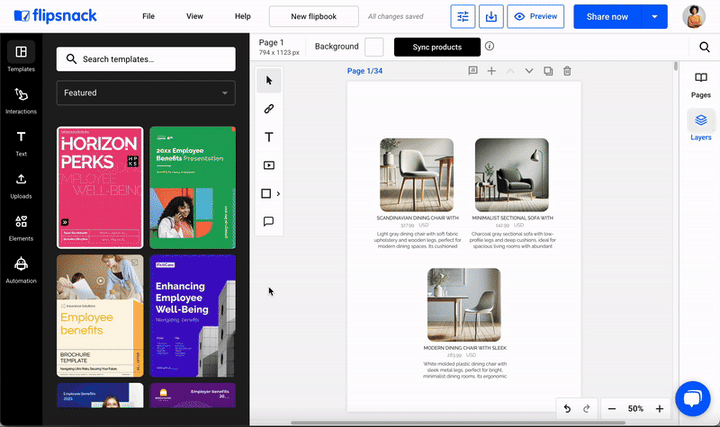This screenshot has width=720, height=427.
Task: Add a note to the page
Action: [473, 71]
